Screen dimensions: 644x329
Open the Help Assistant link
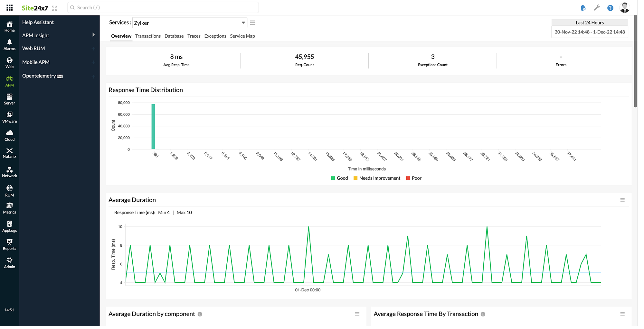pos(38,22)
